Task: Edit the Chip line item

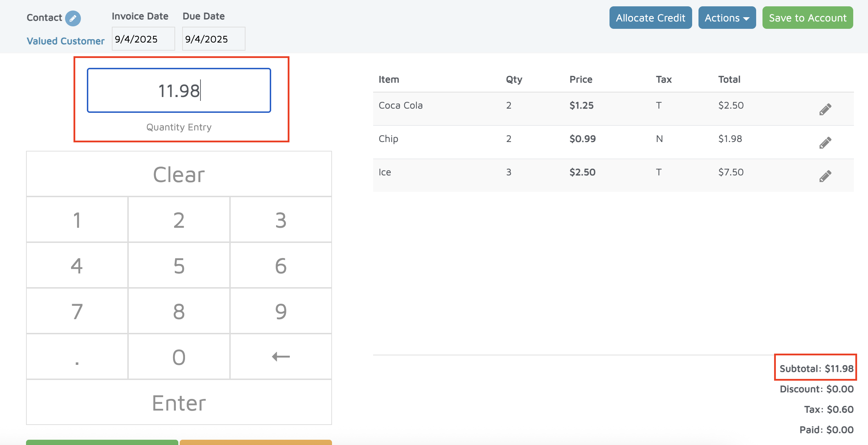Action: 825,143
